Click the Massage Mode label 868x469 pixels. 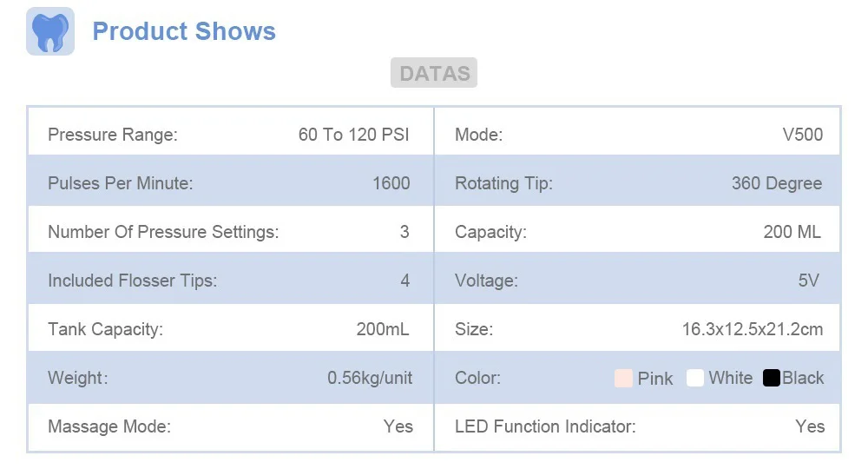tap(109, 426)
